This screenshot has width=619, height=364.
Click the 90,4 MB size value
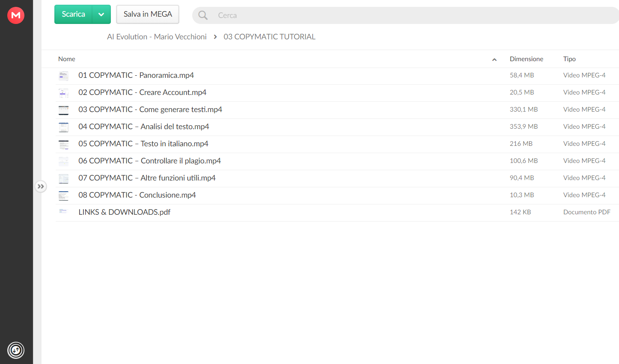(x=522, y=178)
